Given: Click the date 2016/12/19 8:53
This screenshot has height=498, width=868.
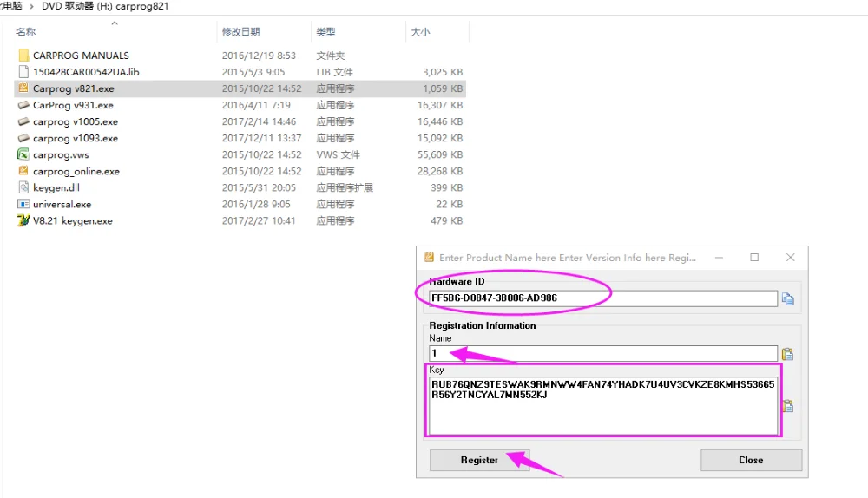Looking at the screenshot, I should coord(259,56).
